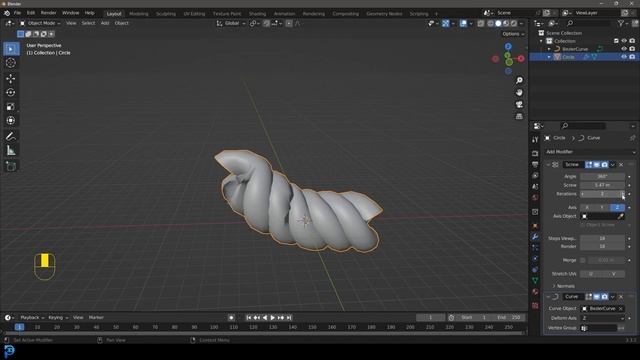
Task: Open the Output properties tab
Action: [x=535, y=164]
